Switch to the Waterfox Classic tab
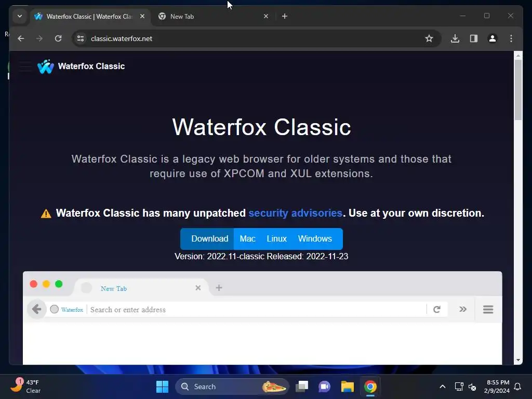The width and height of the screenshot is (532, 399). 89,16
